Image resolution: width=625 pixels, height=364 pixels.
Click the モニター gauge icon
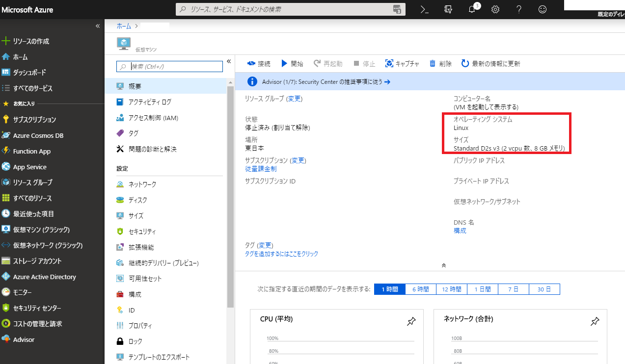(6, 292)
